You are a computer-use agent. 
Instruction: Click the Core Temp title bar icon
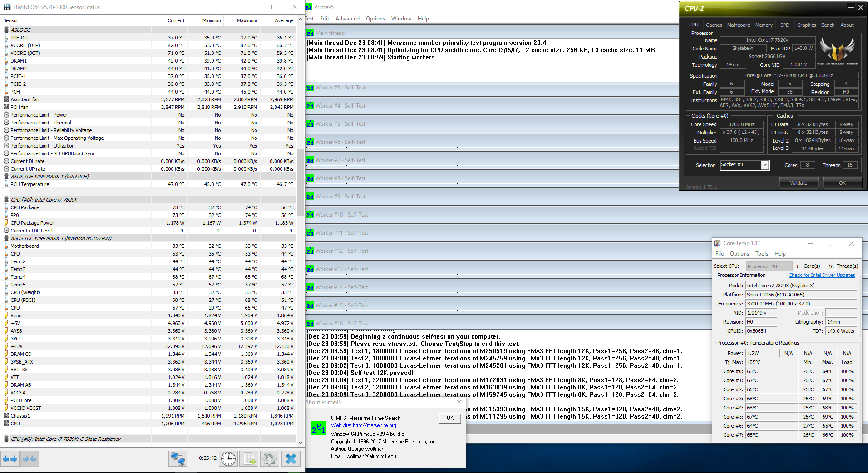[717, 243]
